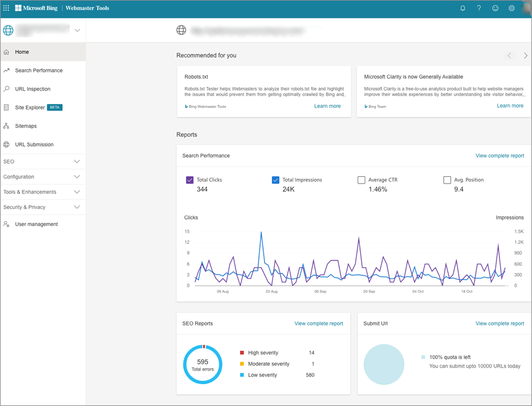Click the Total Clicks value 344
The height and width of the screenshot is (406, 532).
click(202, 189)
